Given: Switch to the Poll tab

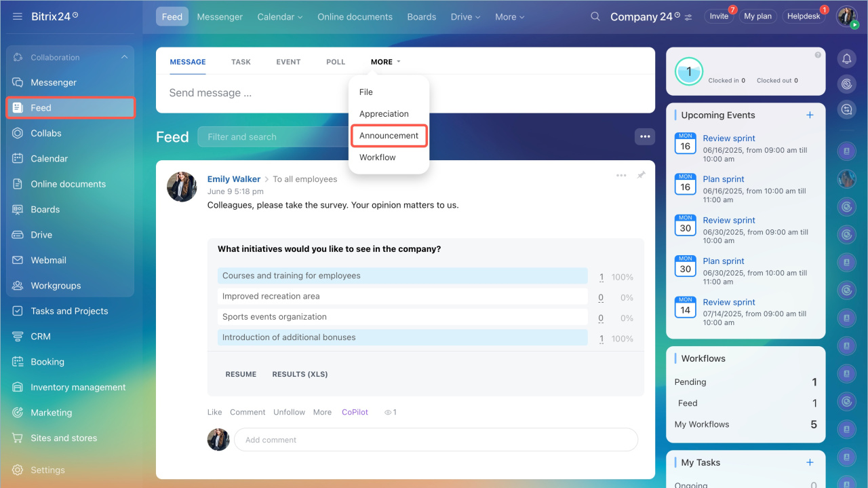Looking at the screenshot, I should coord(336,62).
